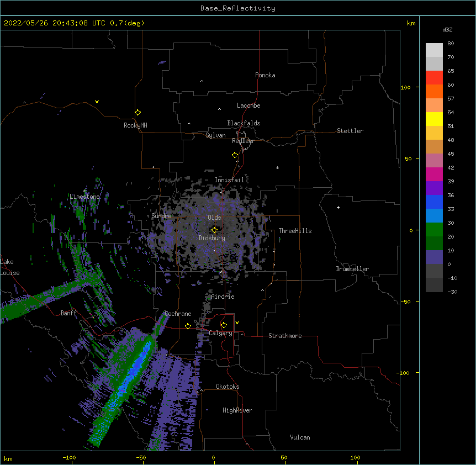Click the yellow radar marker near RockyMH

(x=138, y=113)
